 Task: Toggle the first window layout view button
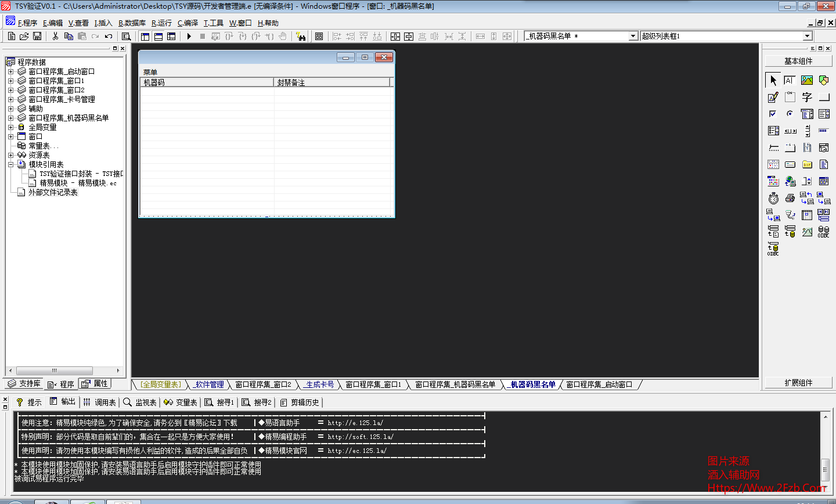pyautogui.click(x=145, y=36)
